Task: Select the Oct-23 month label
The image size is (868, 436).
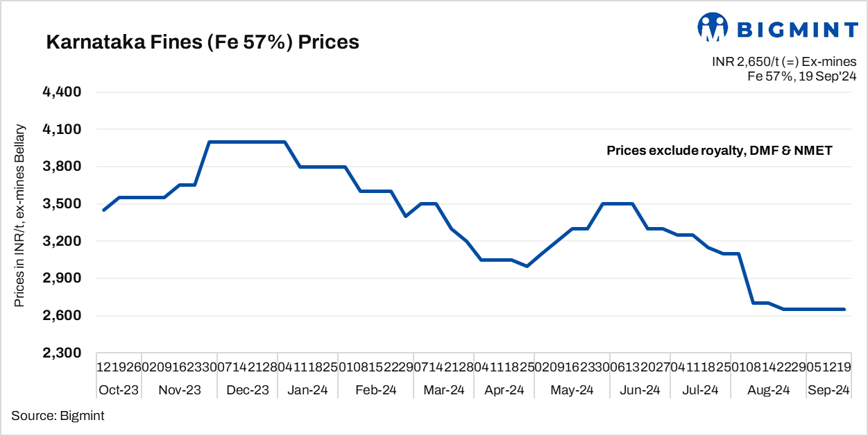Action: point(118,390)
